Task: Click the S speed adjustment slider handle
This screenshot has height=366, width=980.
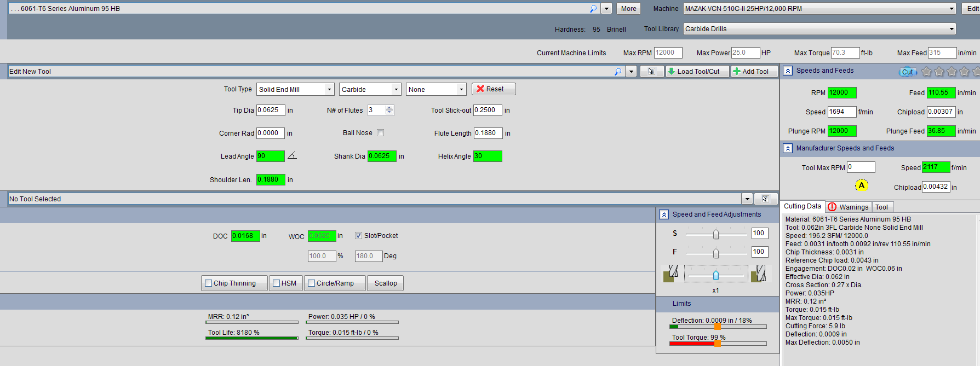Action: coord(715,234)
